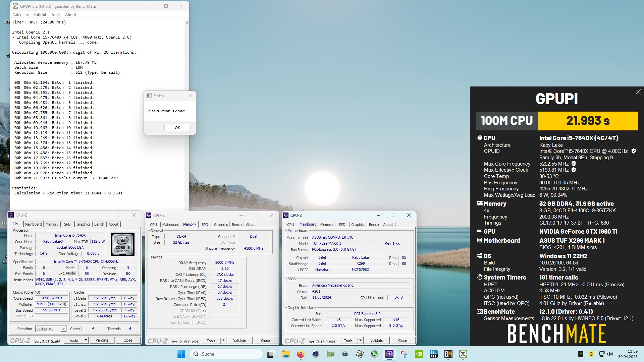Click Close button in right CPU-Z window
This screenshot has height=362, width=644.
click(402, 341)
